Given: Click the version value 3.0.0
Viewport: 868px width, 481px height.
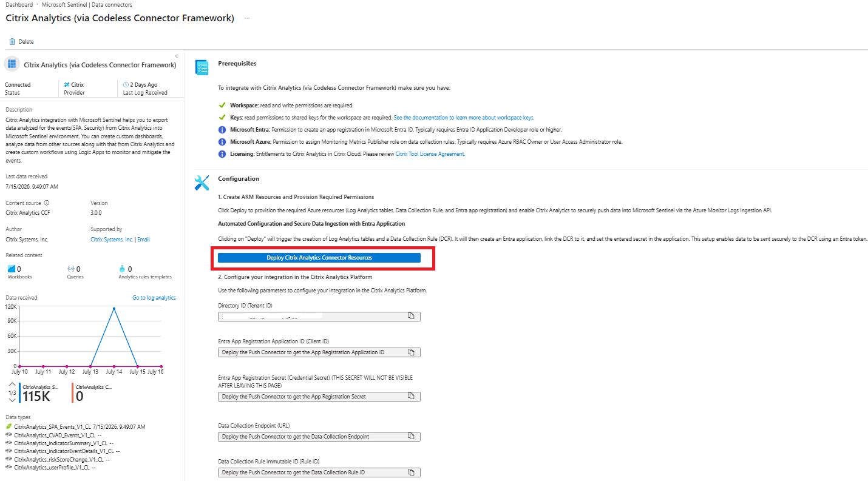Looking at the screenshot, I should [x=96, y=214].
